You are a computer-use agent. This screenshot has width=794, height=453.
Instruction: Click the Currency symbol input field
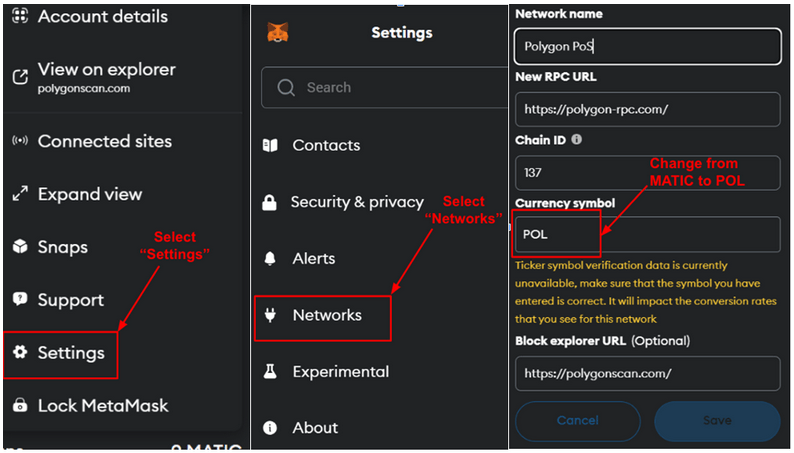click(646, 235)
